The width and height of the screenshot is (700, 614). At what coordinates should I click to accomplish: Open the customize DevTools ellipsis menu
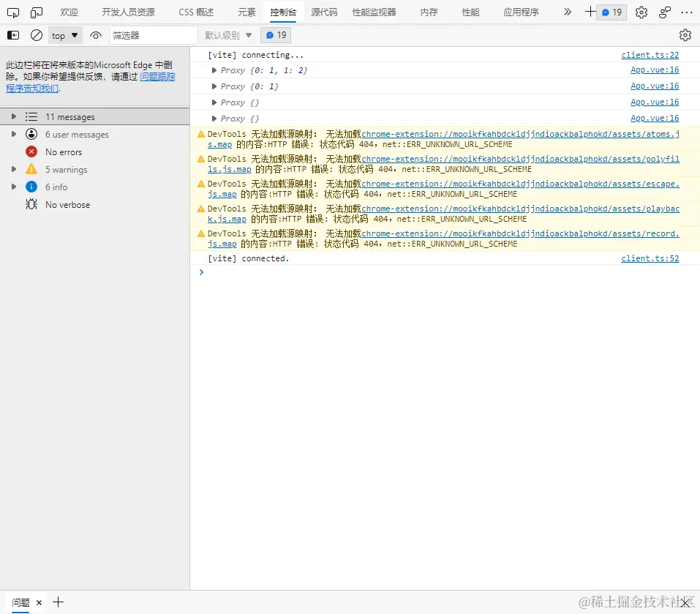[x=687, y=12]
